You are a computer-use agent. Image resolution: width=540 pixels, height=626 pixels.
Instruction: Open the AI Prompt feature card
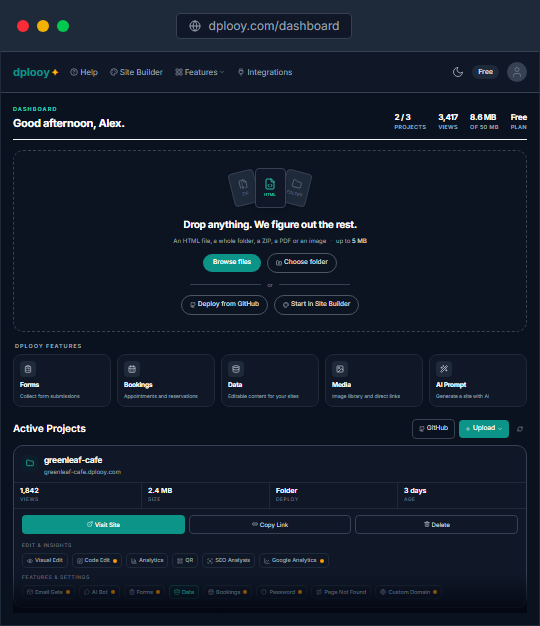478,380
